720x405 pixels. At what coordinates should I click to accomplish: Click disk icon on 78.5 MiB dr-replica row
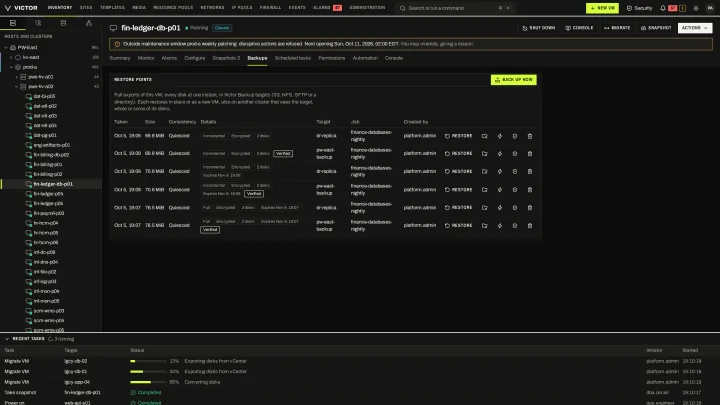tap(515, 208)
